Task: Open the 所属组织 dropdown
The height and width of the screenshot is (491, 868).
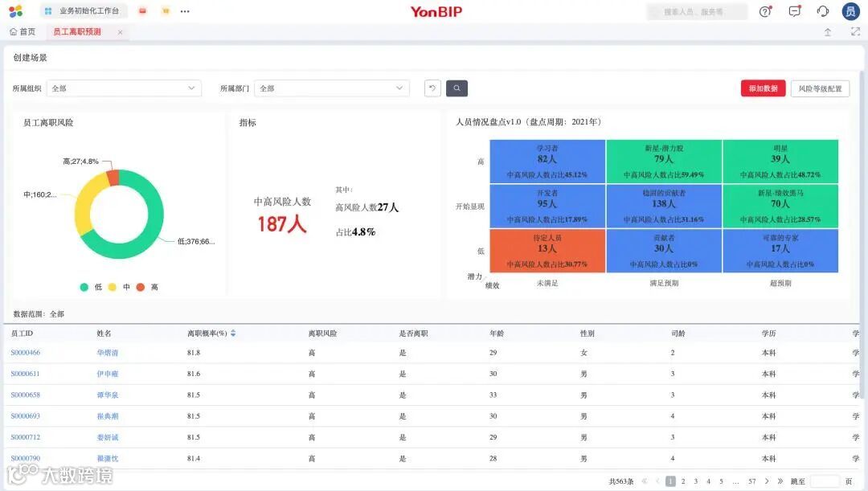Action: point(124,88)
